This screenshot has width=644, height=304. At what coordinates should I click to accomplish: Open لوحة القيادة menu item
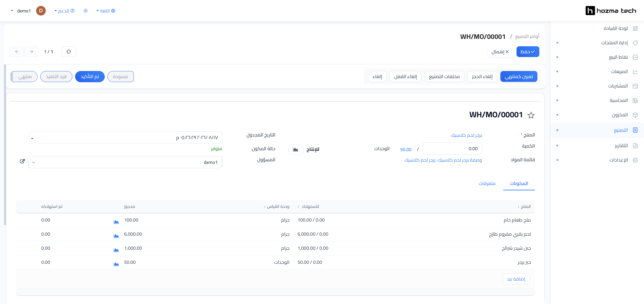(x=597, y=28)
